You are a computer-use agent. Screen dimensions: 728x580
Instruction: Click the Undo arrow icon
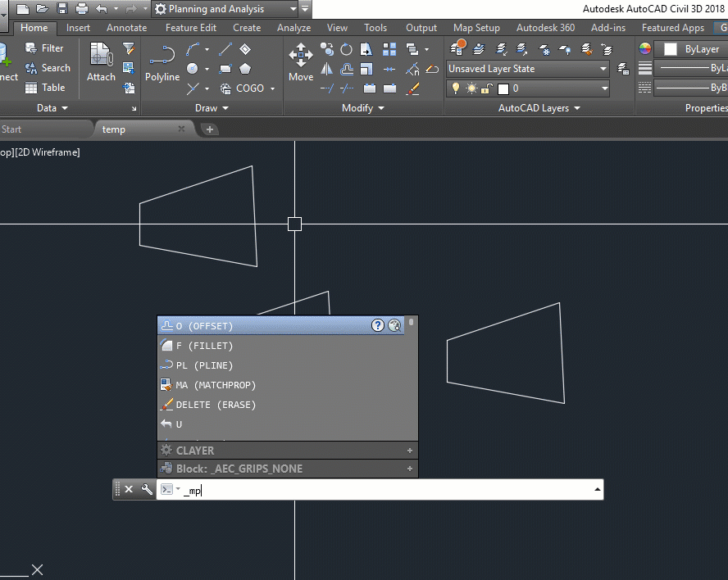point(101,9)
